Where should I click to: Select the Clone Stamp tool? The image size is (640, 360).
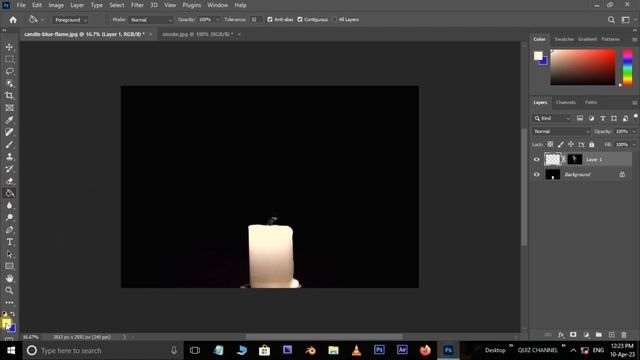(x=9, y=157)
